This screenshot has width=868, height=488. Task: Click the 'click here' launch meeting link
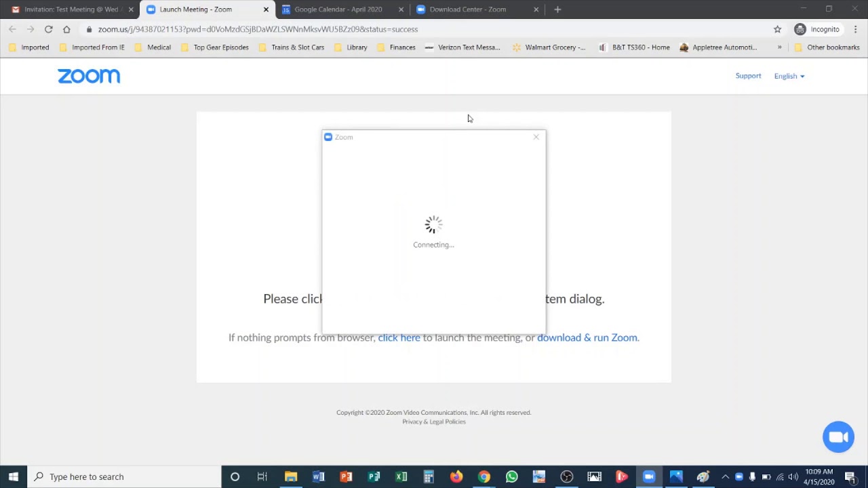(x=399, y=338)
